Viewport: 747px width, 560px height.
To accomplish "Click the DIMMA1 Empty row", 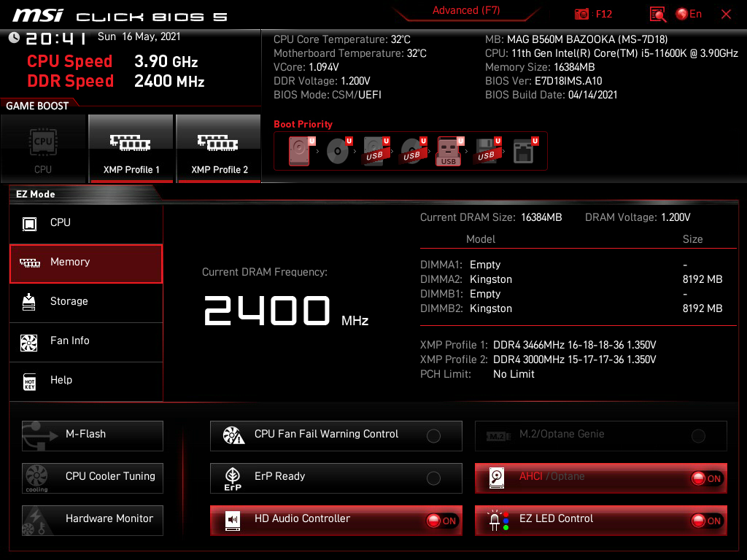I will pos(571,265).
